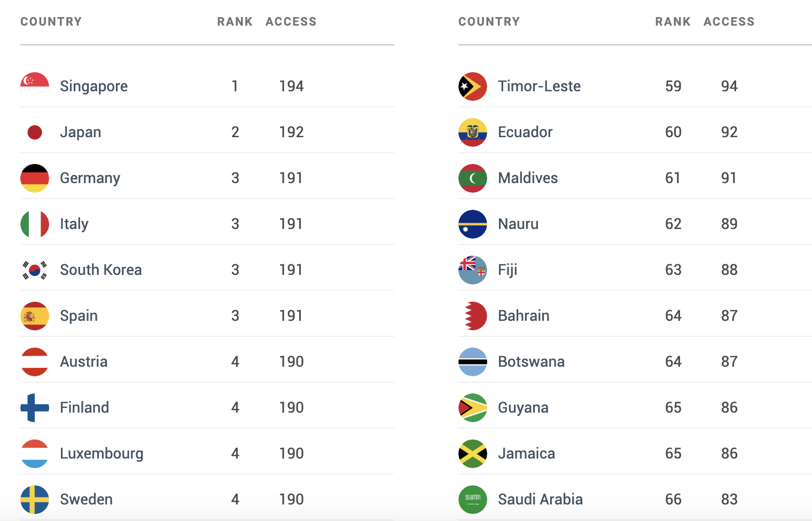The height and width of the screenshot is (521, 812).
Task: Click the left COUNTRY column header
Action: 51,22
